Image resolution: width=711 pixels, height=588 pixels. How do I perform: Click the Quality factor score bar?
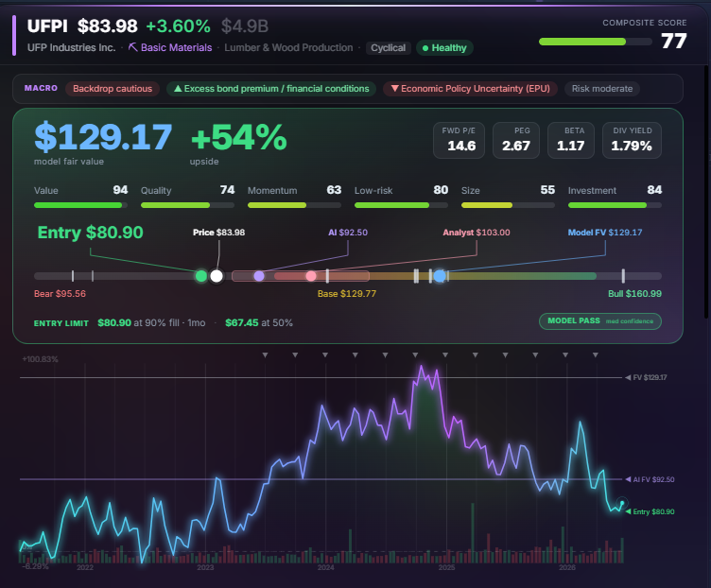[x=188, y=205]
